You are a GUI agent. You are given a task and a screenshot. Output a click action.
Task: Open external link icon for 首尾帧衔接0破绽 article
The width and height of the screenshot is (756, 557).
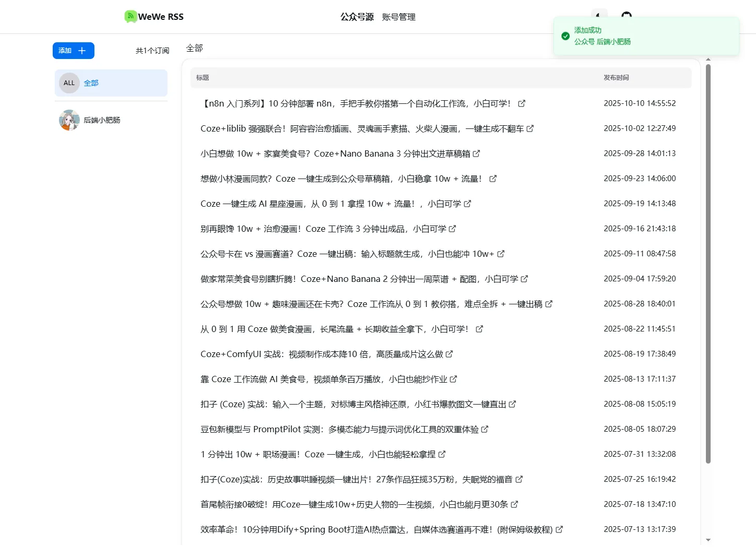514,504
